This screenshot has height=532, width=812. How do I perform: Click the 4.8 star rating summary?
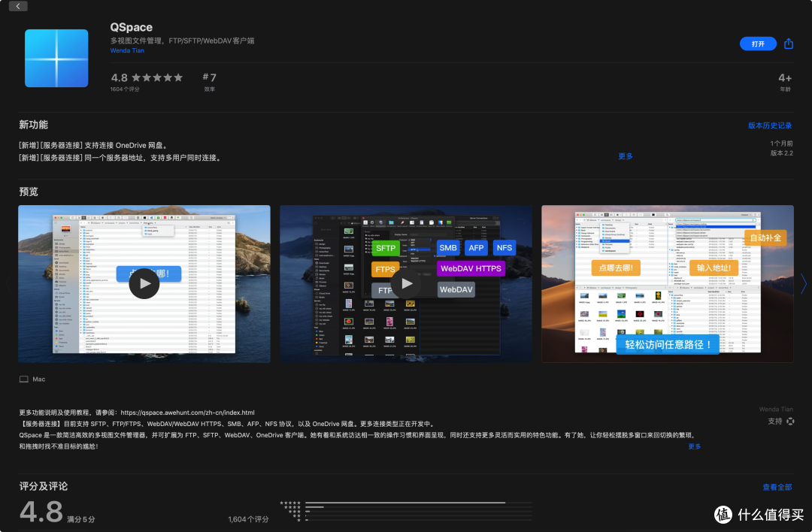pos(147,82)
